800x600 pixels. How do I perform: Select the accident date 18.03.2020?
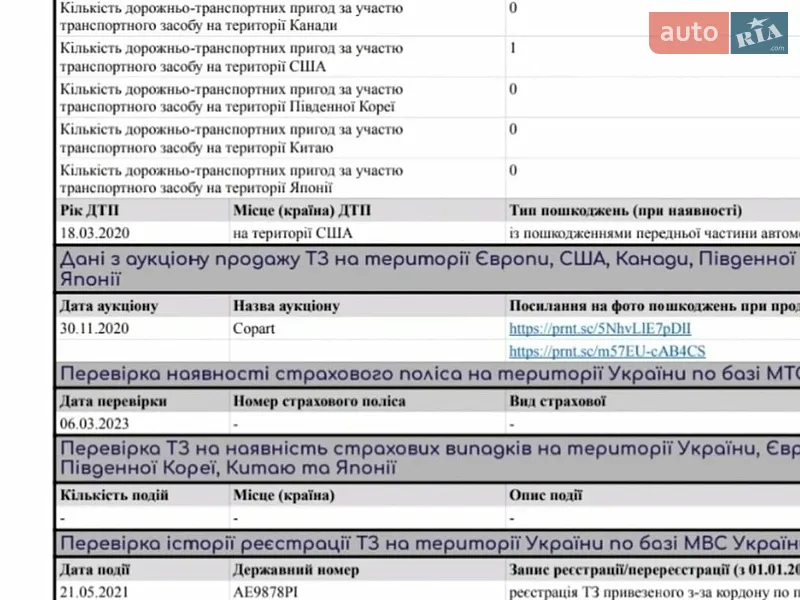tap(95, 233)
